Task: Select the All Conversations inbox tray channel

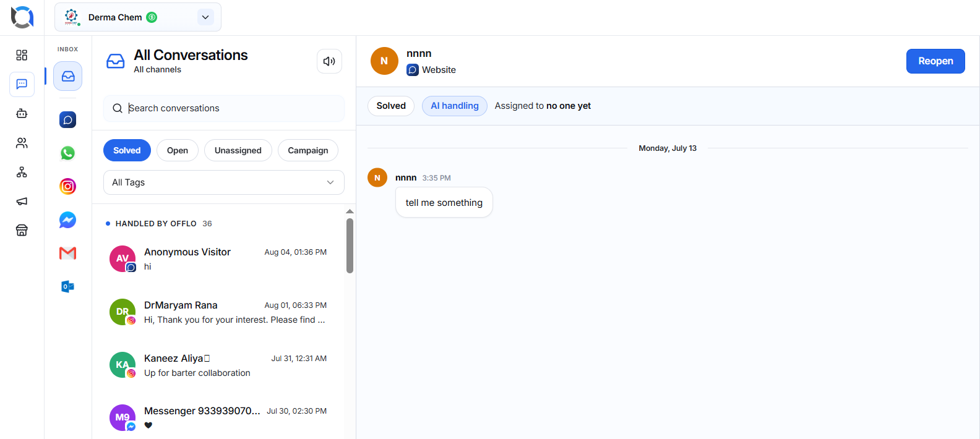Action: click(68, 76)
